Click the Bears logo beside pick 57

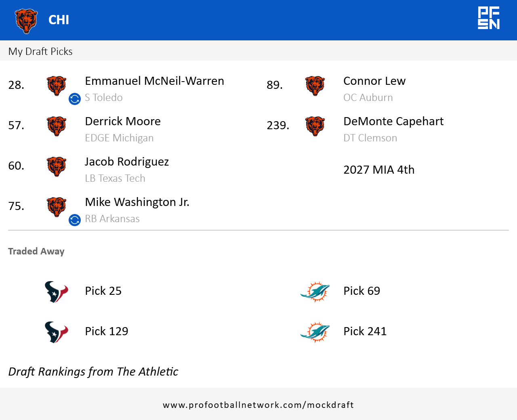pyautogui.click(x=57, y=126)
